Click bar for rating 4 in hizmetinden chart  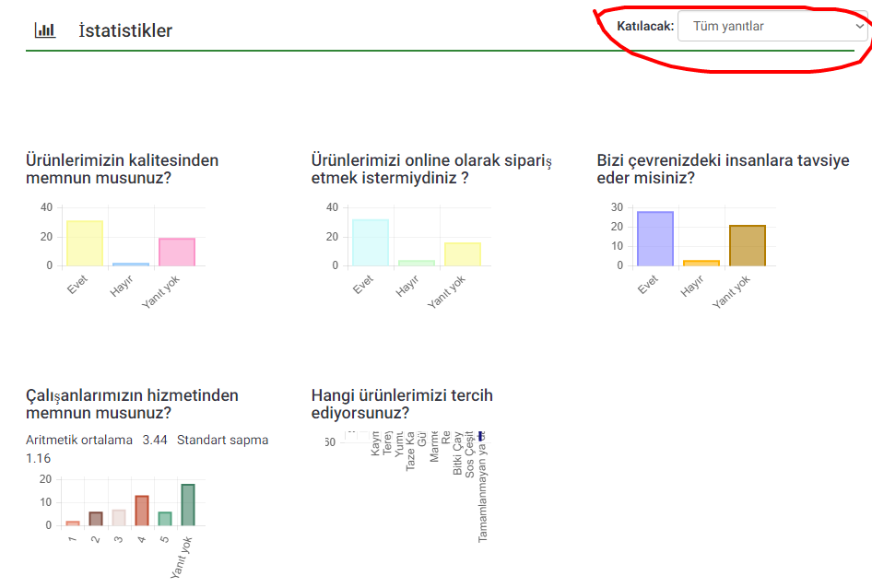click(x=142, y=511)
